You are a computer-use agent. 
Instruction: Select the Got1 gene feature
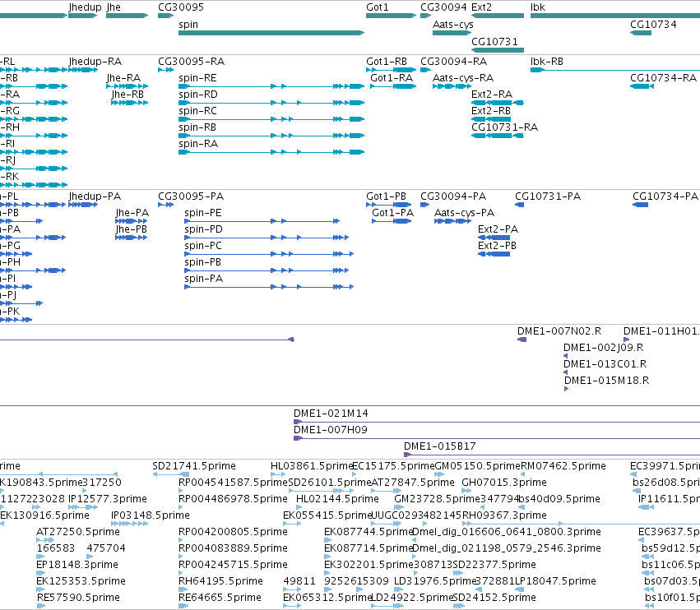coord(391,16)
